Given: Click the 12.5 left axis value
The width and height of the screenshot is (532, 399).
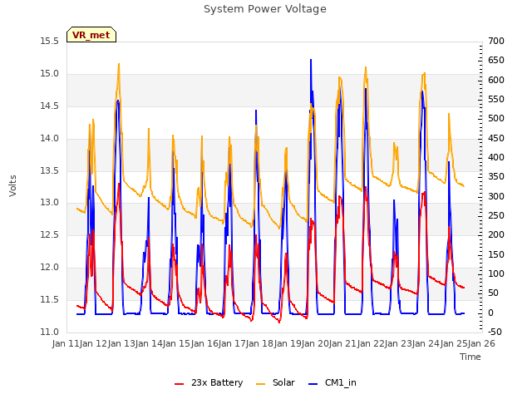Looking at the screenshot, I should click(x=49, y=234).
